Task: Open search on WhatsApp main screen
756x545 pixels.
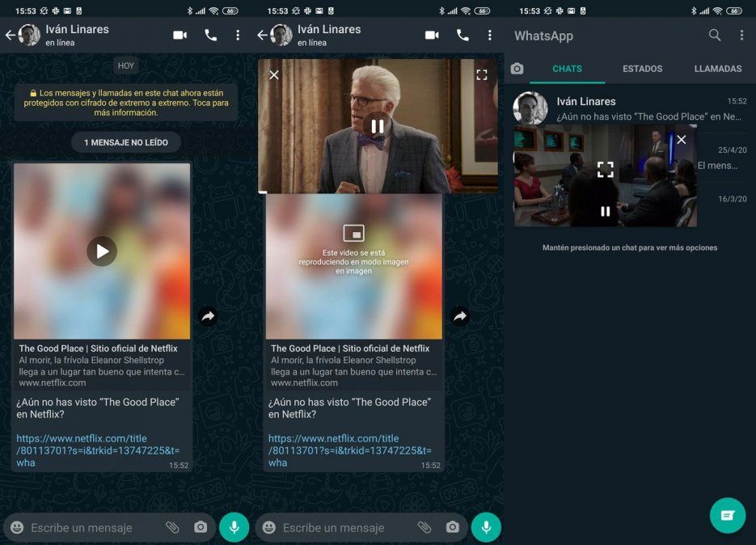Action: tap(715, 36)
